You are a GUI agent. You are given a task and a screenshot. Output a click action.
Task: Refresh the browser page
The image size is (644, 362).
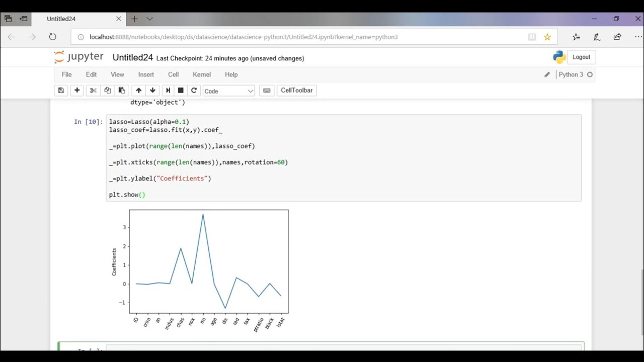click(53, 37)
